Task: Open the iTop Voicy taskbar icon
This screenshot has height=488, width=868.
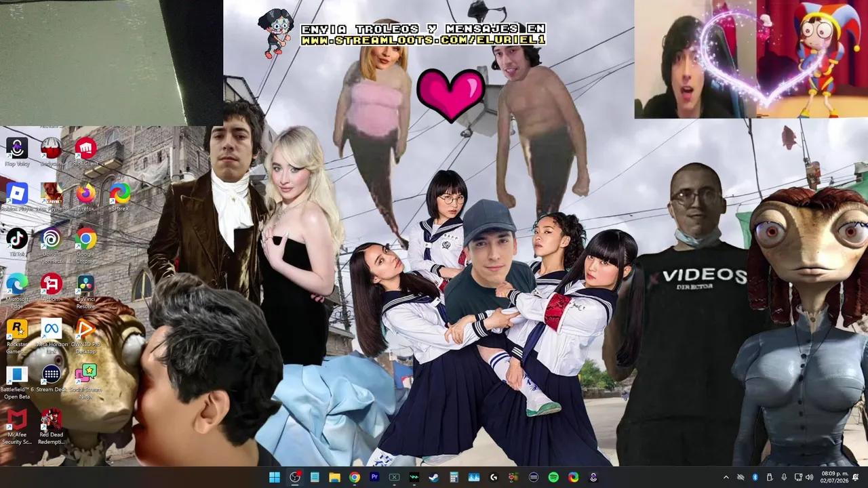Action: pyautogui.click(x=593, y=477)
